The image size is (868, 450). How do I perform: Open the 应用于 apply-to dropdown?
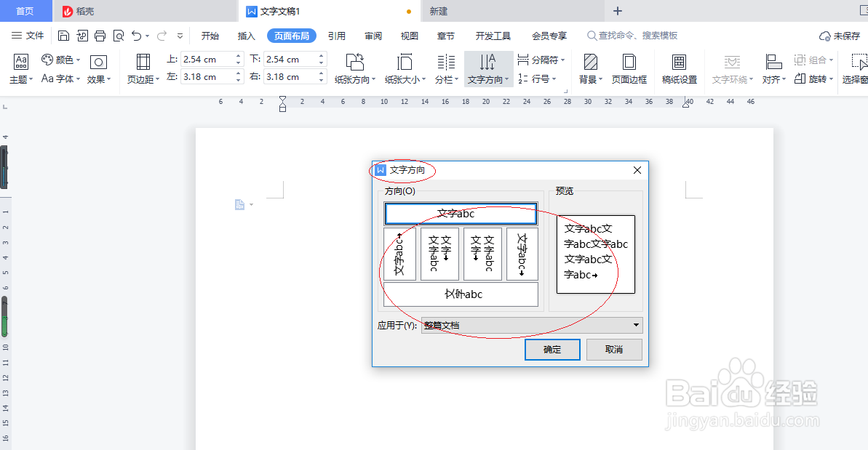637,325
